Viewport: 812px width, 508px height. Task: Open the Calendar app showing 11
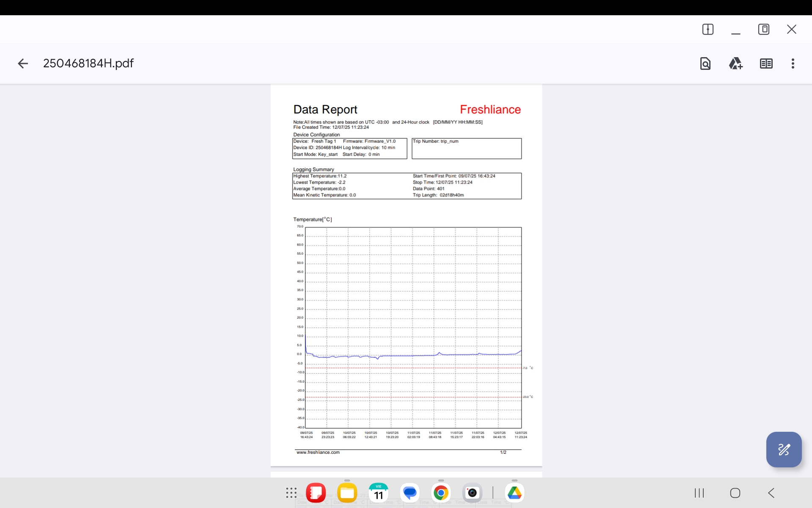coord(378,493)
